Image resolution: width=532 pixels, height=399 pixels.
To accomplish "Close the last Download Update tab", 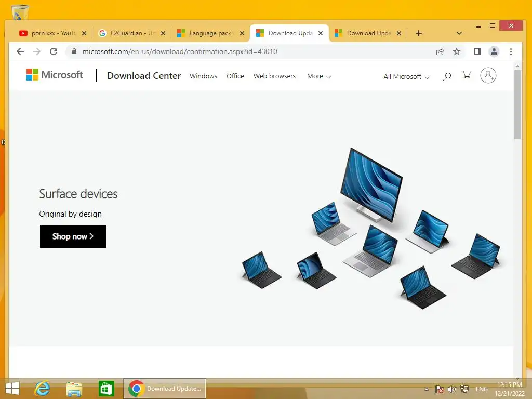I will pos(399,33).
